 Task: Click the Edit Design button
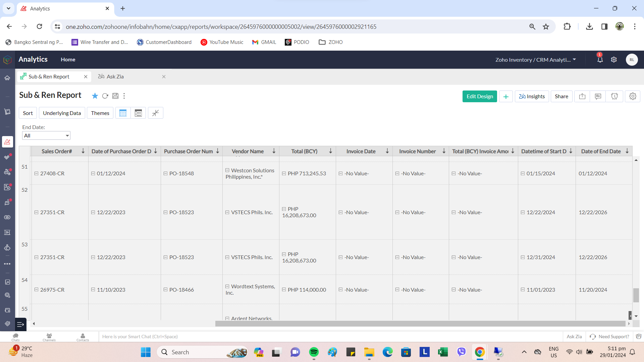[479, 97]
